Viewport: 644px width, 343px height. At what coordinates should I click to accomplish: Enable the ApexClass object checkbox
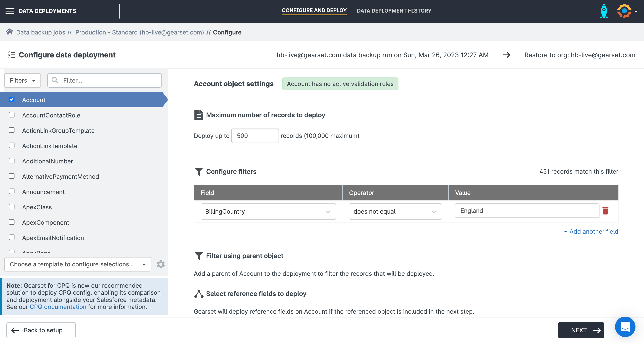pyautogui.click(x=12, y=207)
